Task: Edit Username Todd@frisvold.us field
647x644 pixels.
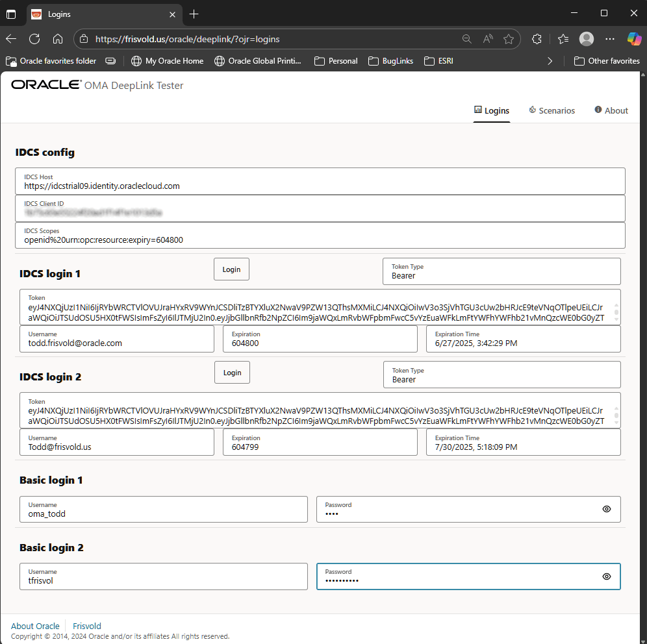Action: click(117, 442)
